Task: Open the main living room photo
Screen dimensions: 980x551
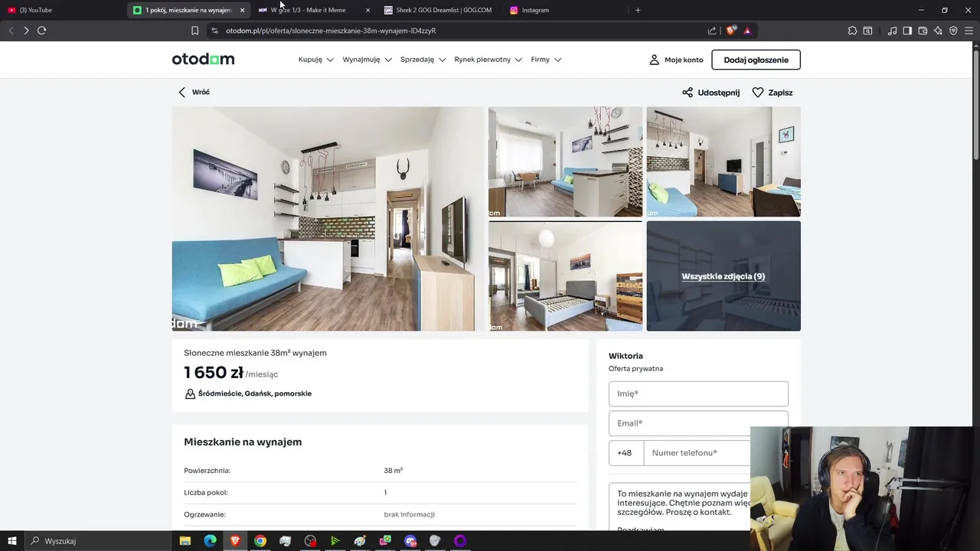Action: [328, 219]
